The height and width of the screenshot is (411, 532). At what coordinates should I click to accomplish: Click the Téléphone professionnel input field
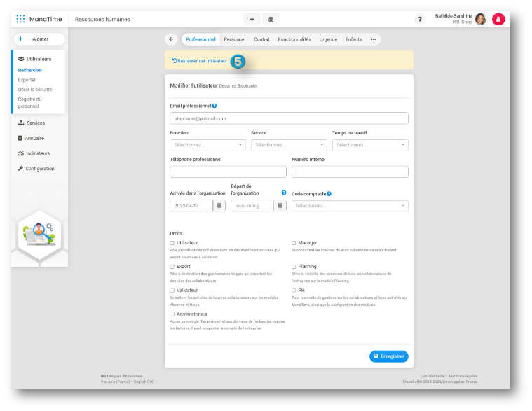228,172
